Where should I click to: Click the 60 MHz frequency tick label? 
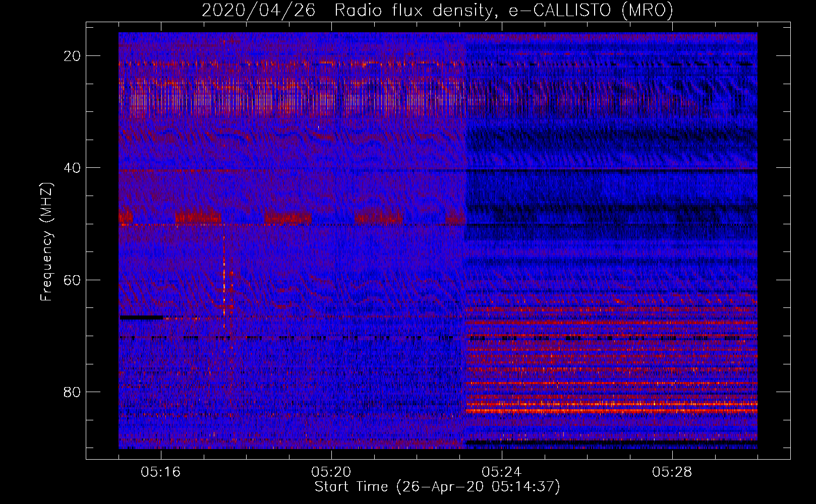click(x=73, y=280)
